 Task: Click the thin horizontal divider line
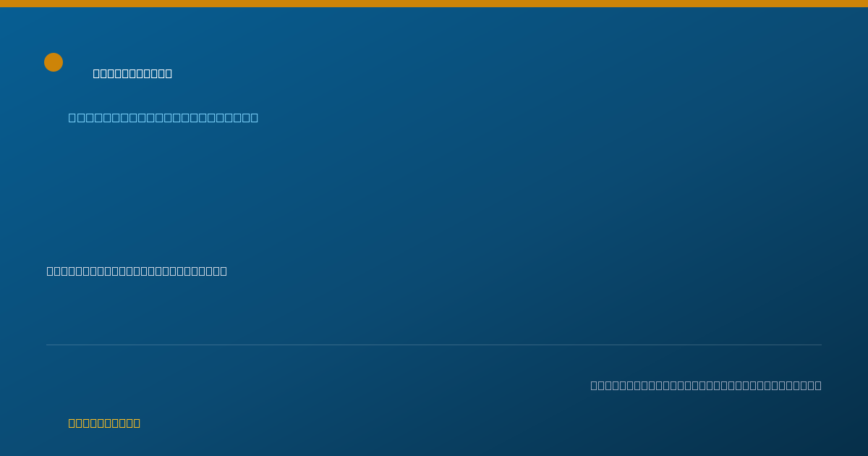coord(434,345)
